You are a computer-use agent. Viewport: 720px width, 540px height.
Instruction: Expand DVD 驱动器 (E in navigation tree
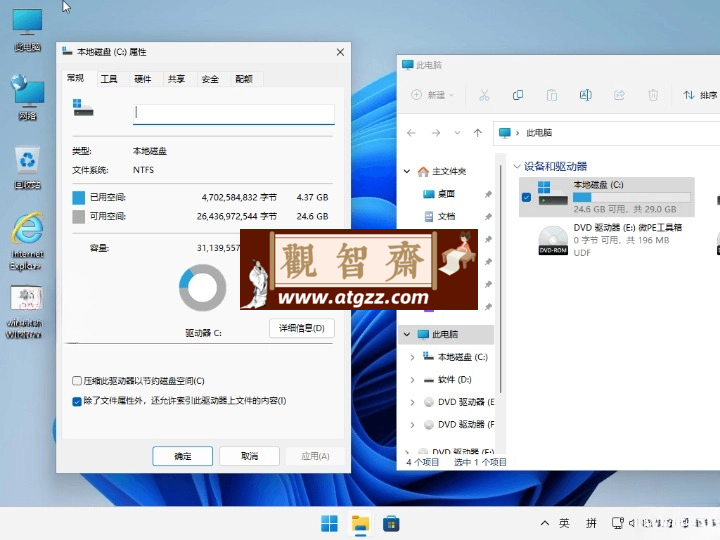[412, 402]
